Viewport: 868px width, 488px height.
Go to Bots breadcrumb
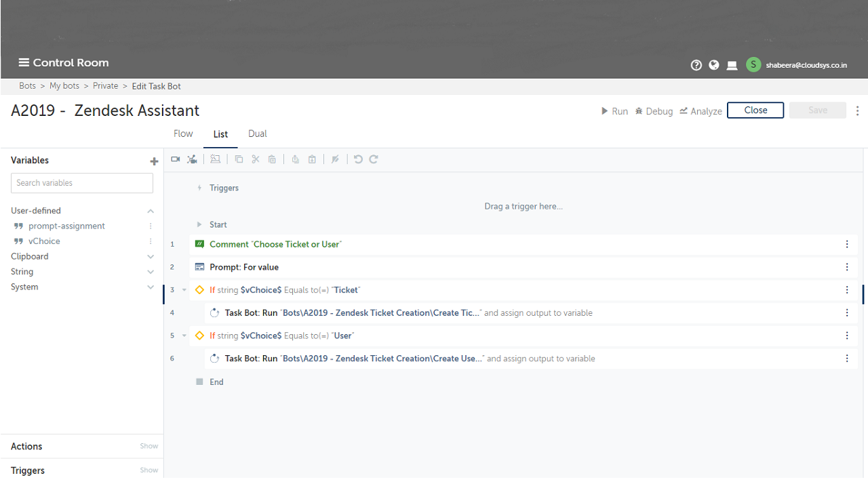coord(28,86)
